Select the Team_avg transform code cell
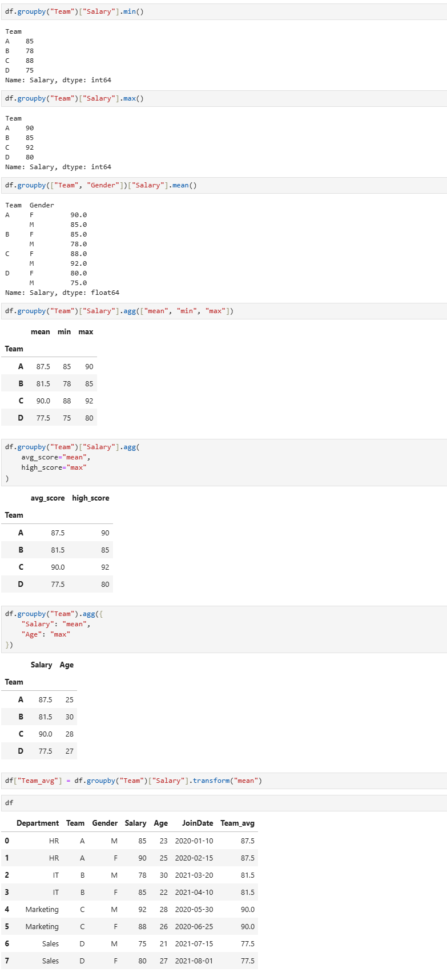Viewport: 447px width, 980px height. point(223,781)
